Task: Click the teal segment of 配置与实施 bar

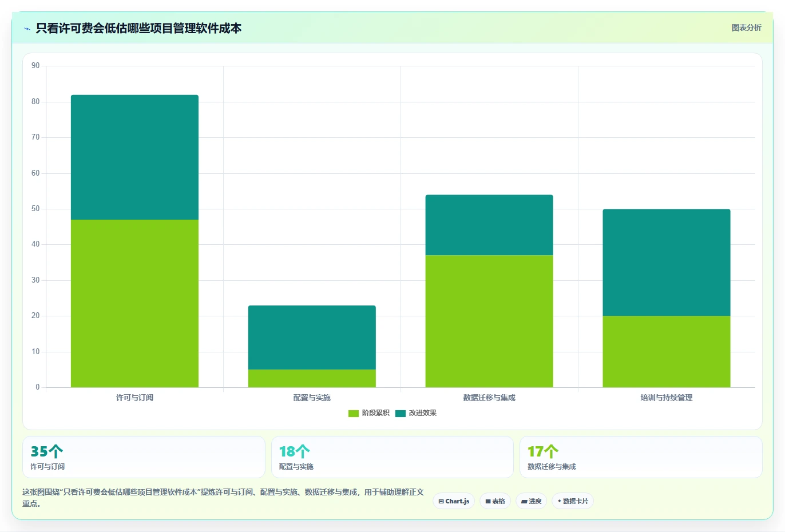Action: point(312,338)
